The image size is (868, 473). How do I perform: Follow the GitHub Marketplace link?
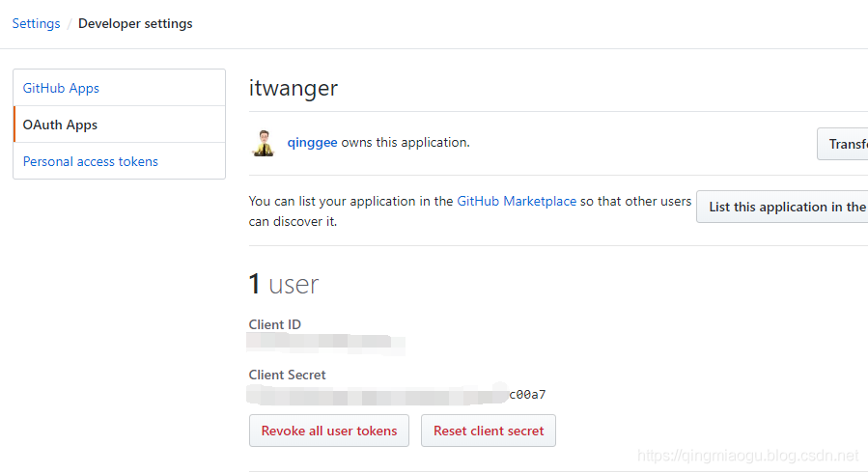(x=517, y=201)
